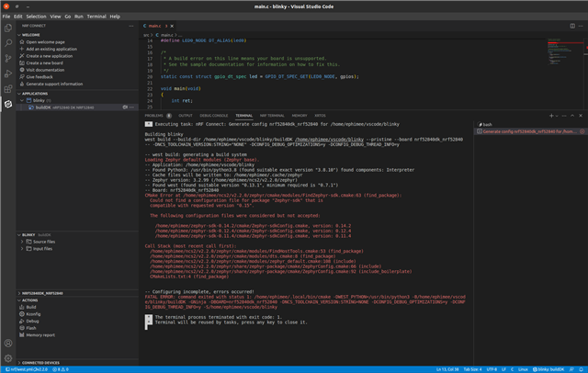
Task: Click Open welcome page
Action: (x=45, y=42)
